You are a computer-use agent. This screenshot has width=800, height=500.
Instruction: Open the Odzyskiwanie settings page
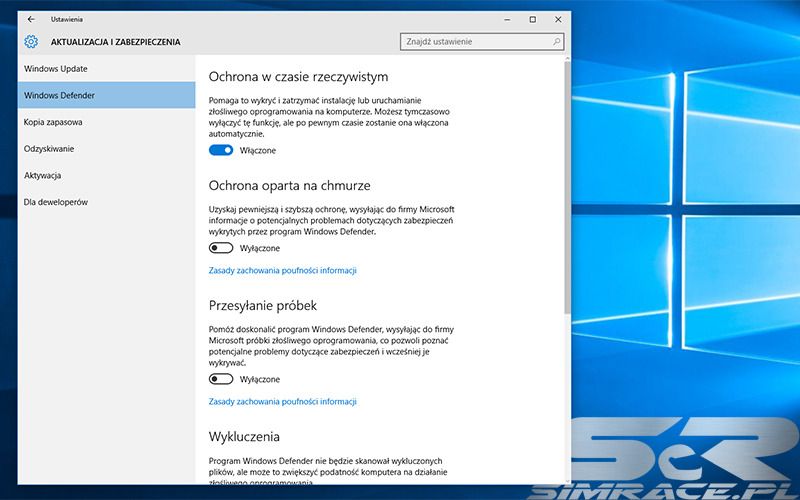[49, 149]
